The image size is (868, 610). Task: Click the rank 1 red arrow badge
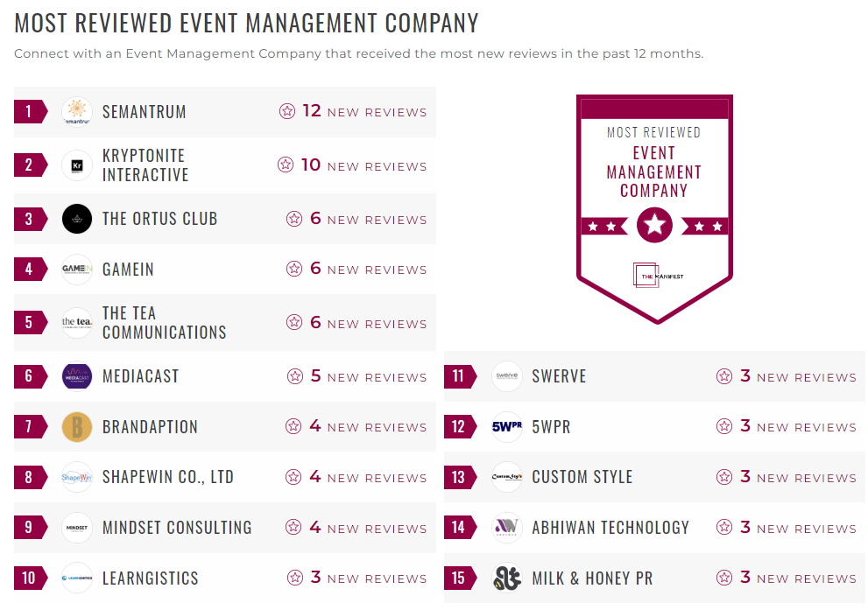[x=26, y=111]
